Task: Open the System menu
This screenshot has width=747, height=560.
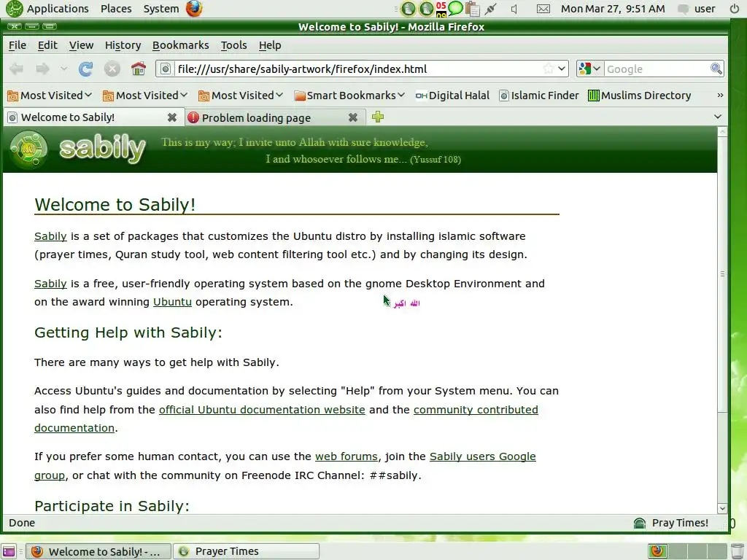Action: pyautogui.click(x=161, y=9)
